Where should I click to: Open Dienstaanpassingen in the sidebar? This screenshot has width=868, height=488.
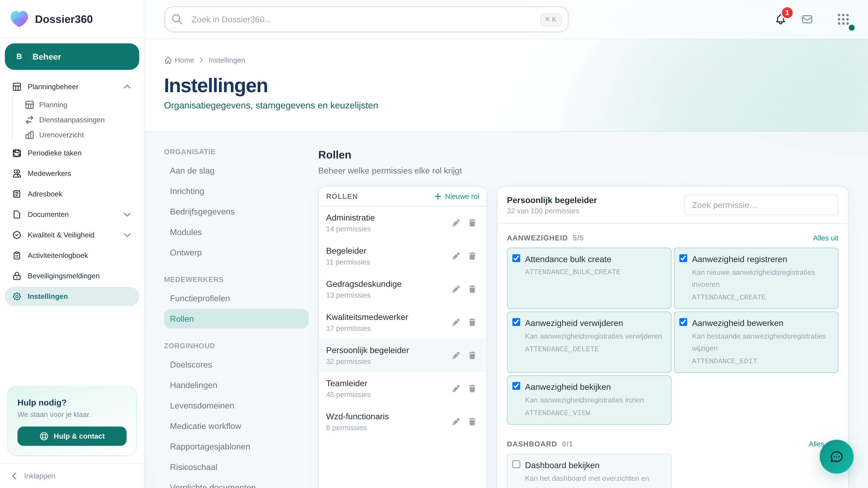point(72,120)
